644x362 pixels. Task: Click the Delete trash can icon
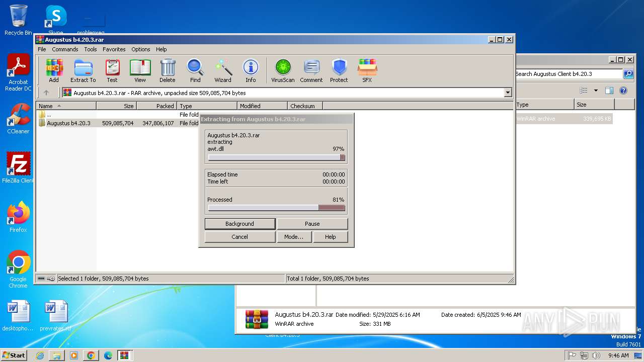coord(168,70)
